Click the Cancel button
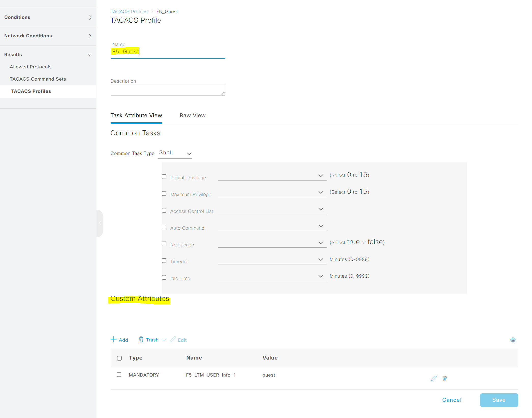Image resolution: width=532 pixels, height=418 pixels. (452, 400)
